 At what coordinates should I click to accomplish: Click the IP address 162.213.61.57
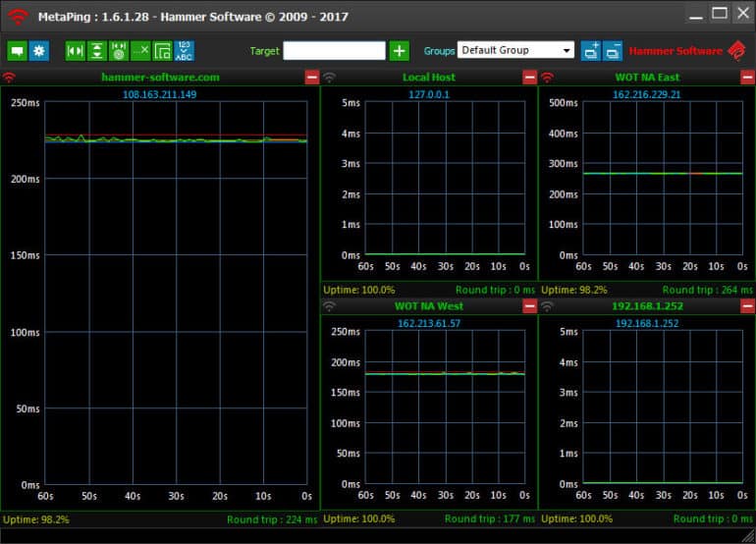429,324
